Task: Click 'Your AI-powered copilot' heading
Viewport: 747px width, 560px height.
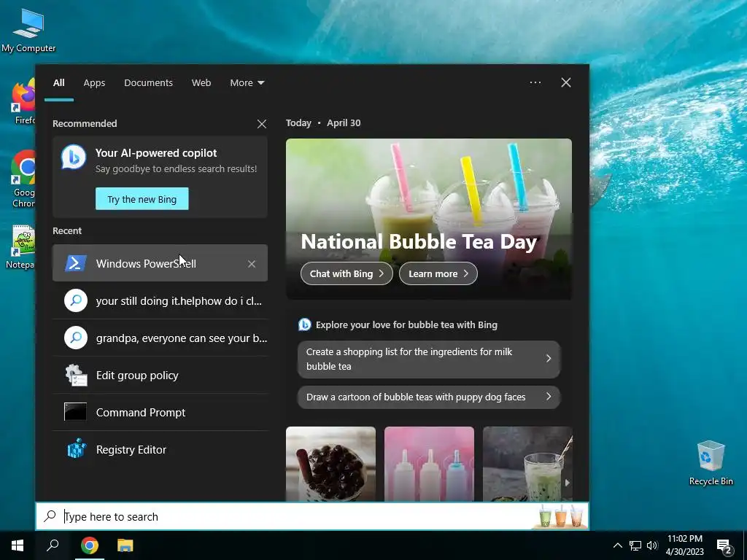Action: coord(156,153)
